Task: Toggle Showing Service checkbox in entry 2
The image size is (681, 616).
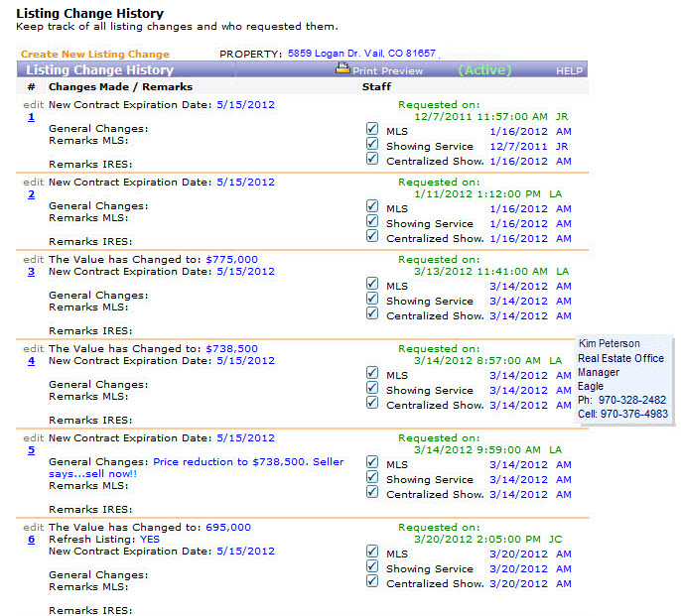Action: pyautogui.click(x=372, y=223)
